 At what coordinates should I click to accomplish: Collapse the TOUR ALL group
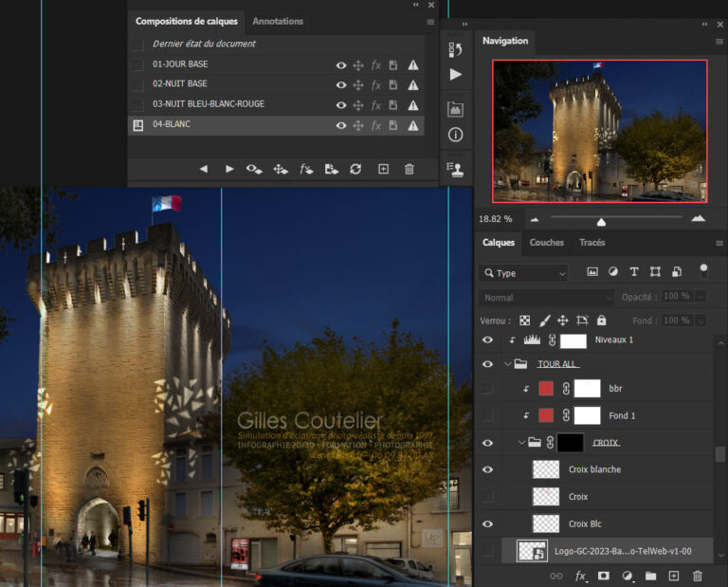(508, 364)
